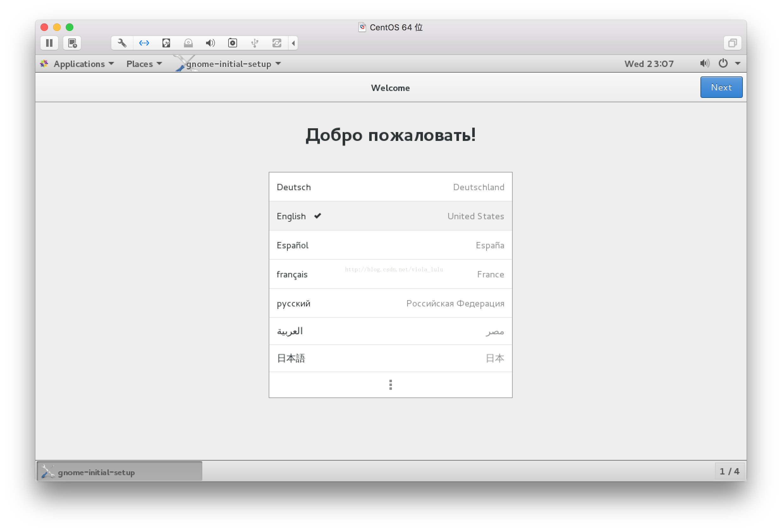
Task: Select русский language
Action: click(x=390, y=303)
